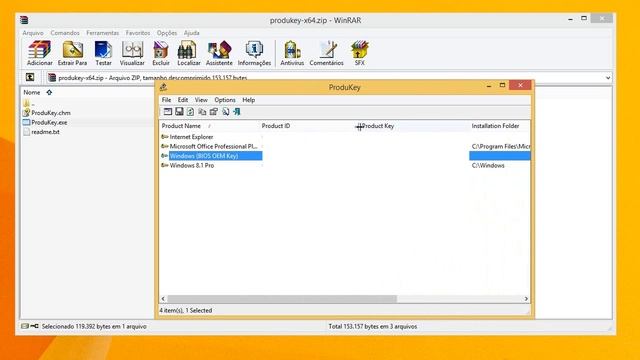
Task: Click ProduKey Find toolbar icon
Action: click(x=225, y=111)
